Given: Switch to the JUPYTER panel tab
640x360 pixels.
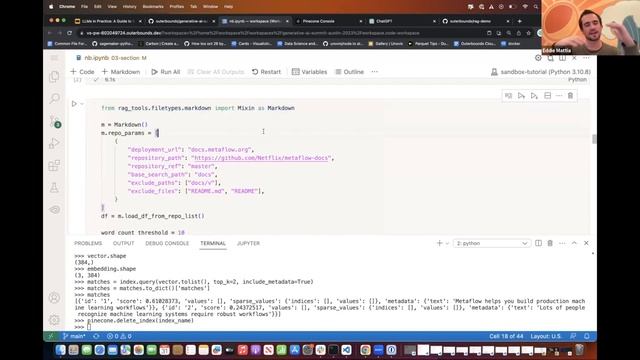Looking at the screenshot, I should [248, 243].
